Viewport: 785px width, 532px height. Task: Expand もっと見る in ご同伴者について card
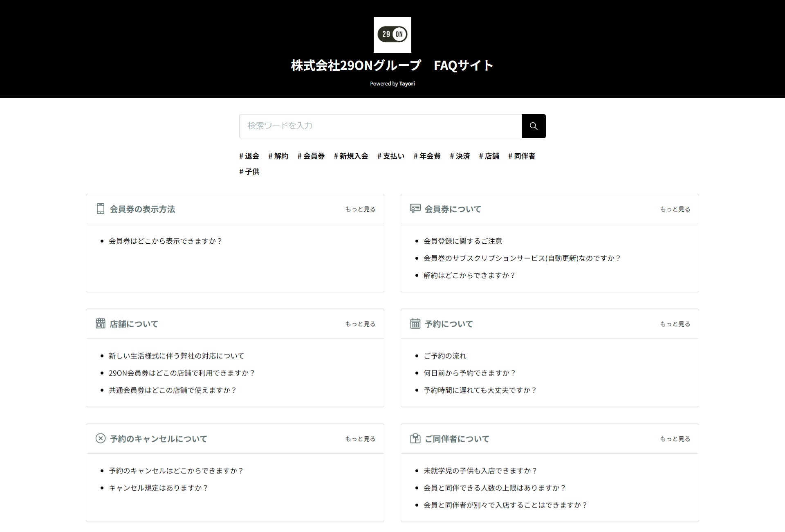[x=675, y=439]
